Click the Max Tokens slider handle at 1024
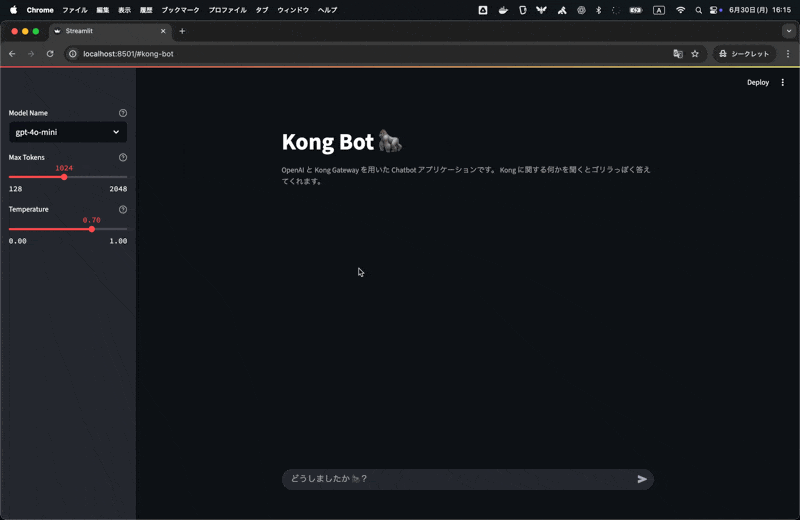This screenshot has height=520, width=800. point(64,177)
